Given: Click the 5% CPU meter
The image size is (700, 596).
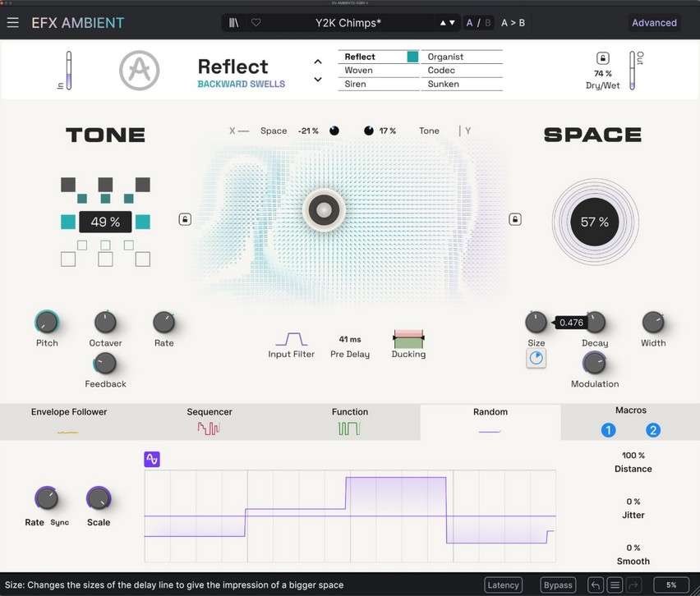Looking at the screenshot, I should tap(671, 585).
